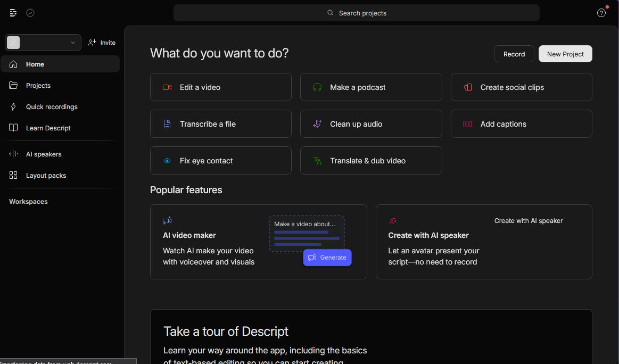Click the 'Make a video about...' prompt box
This screenshot has height=364, width=619.
coord(307,233)
